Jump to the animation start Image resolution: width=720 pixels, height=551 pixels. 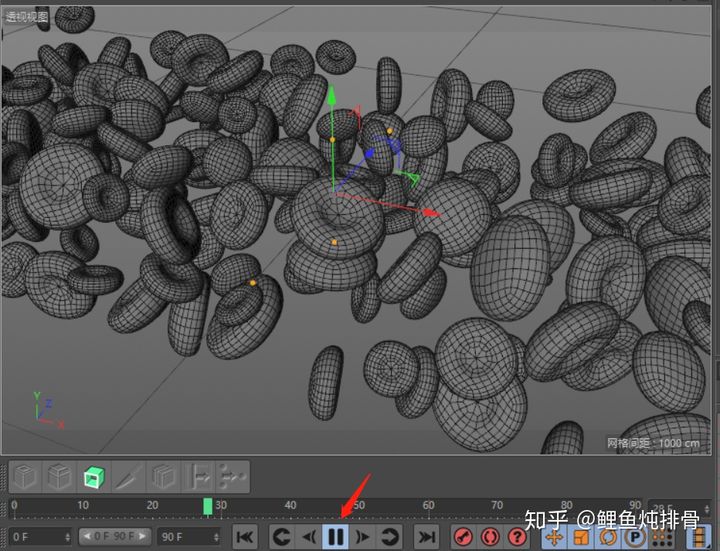[244, 537]
